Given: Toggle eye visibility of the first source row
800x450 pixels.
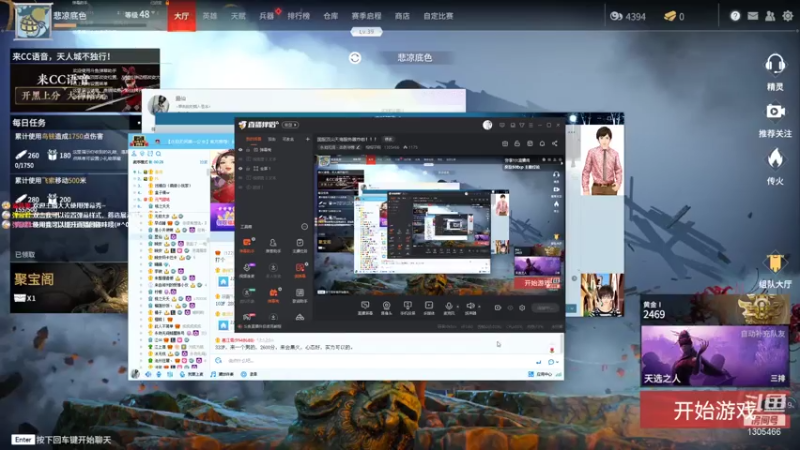Looking at the screenshot, I should pyautogui.click(x=241, y=150).
